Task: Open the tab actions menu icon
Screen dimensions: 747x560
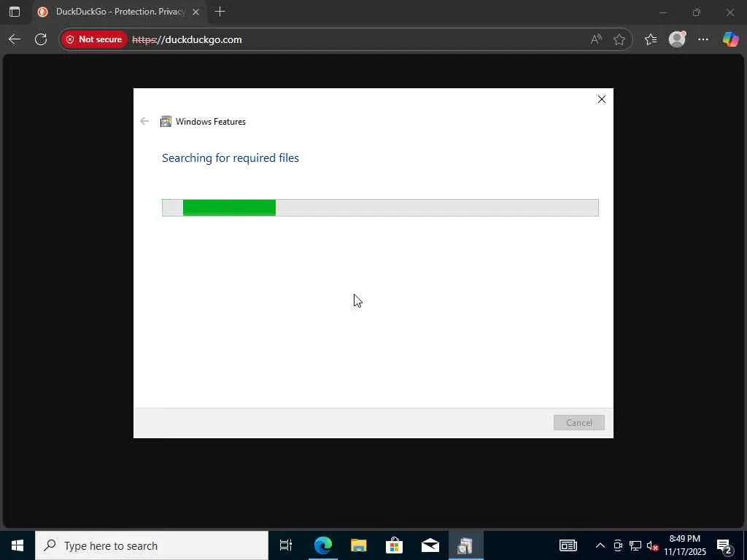Action: (15, 12)
